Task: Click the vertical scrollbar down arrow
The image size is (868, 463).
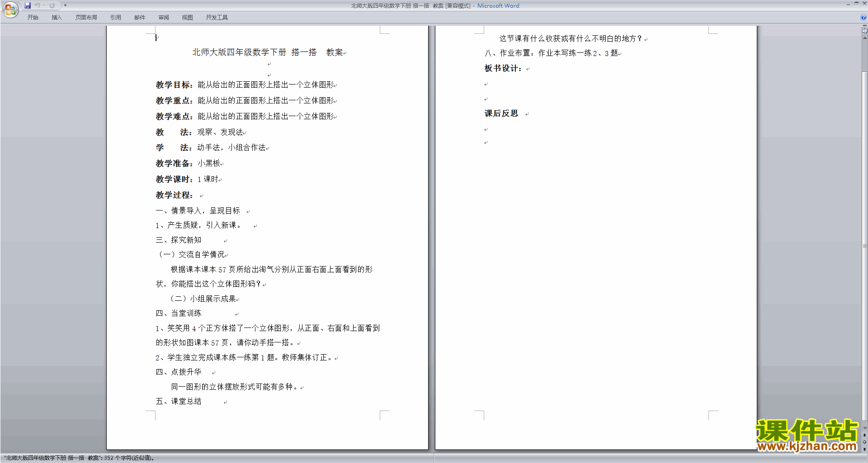Action: 864,428
